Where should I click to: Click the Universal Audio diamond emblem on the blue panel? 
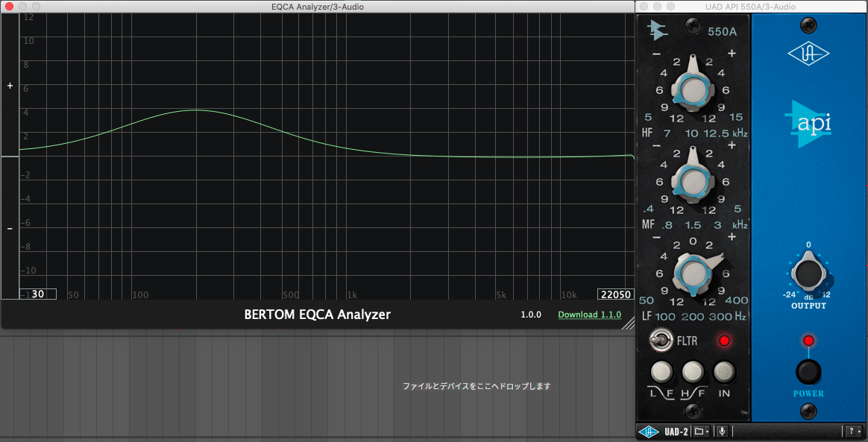click(808, 54)
